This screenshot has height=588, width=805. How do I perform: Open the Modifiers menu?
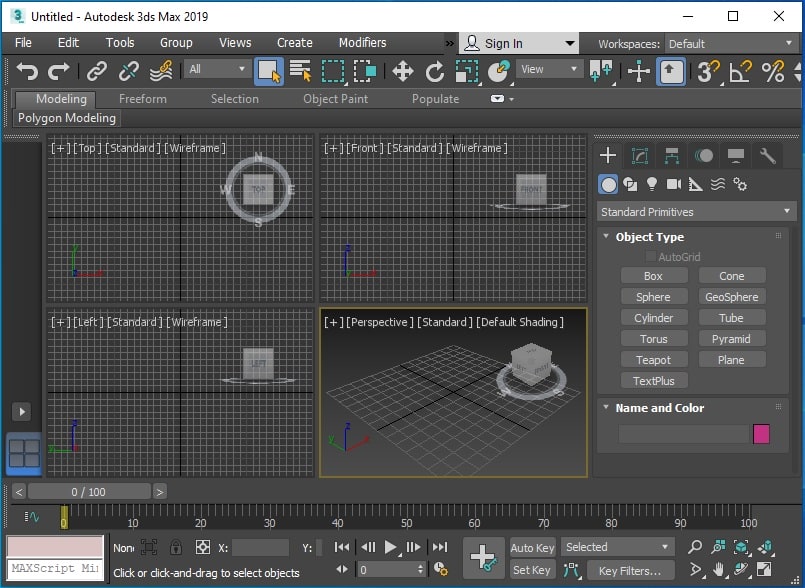tap(362, 43)
